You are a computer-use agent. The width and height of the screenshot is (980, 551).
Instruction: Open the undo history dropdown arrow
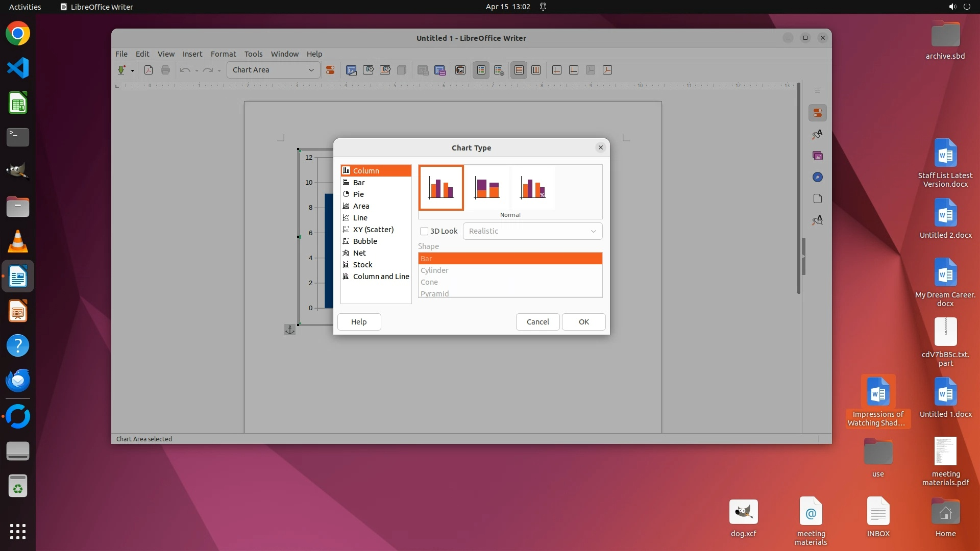pyautogui.click(x=197, y=70)
